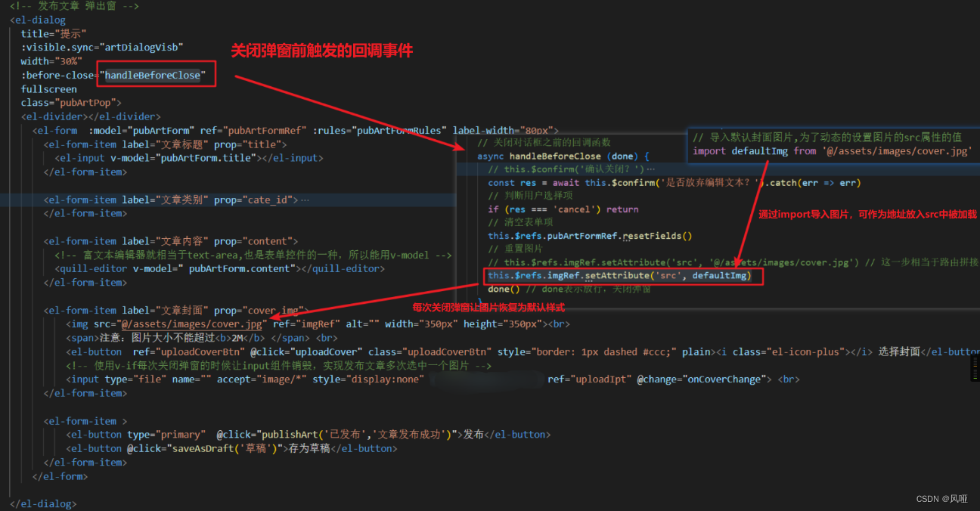Click the closing </el-dialog> tag

click(43, 503)
